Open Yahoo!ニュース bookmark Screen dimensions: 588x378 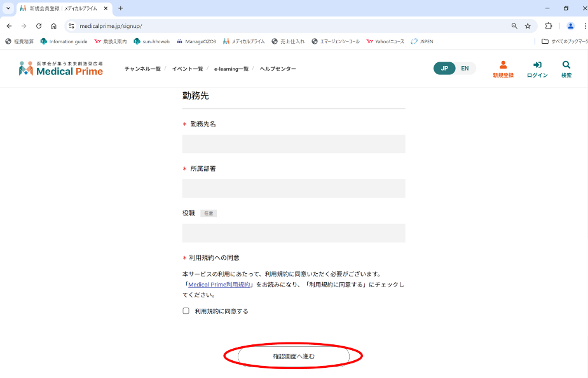tap(385, 41)
